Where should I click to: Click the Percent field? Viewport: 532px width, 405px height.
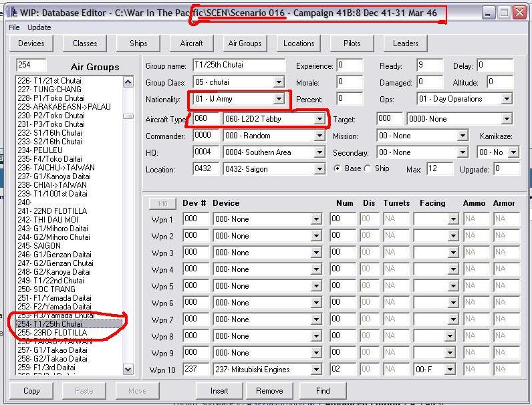point(350,98)
